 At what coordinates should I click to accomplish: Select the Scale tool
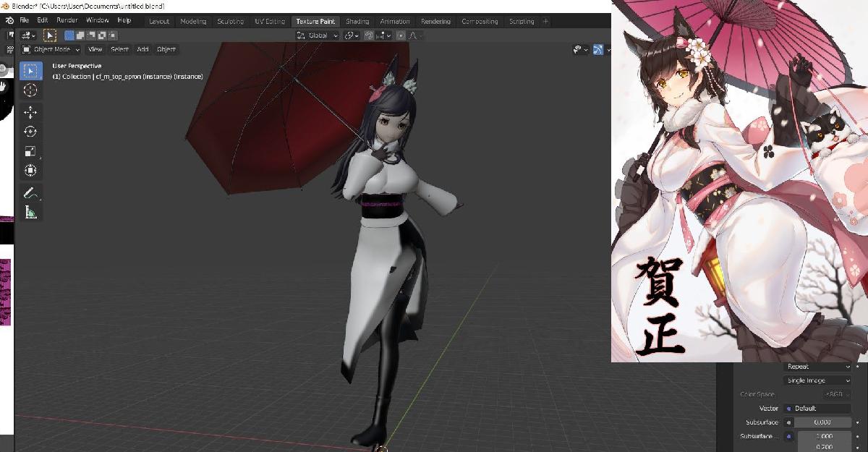tap(30, 151)
